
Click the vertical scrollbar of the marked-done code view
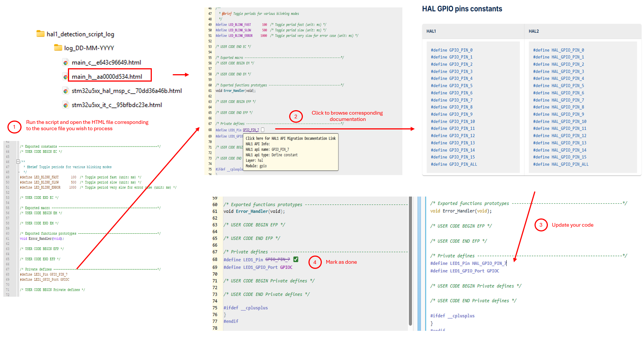pos(411,261)
